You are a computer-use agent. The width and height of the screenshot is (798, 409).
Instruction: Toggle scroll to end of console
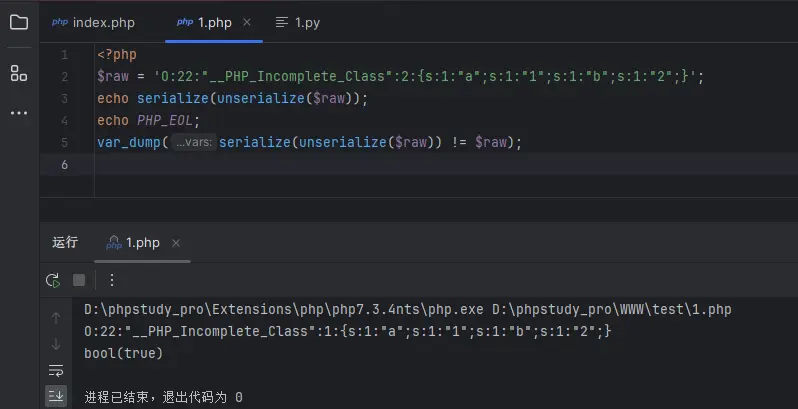click(x=56, y=396)
